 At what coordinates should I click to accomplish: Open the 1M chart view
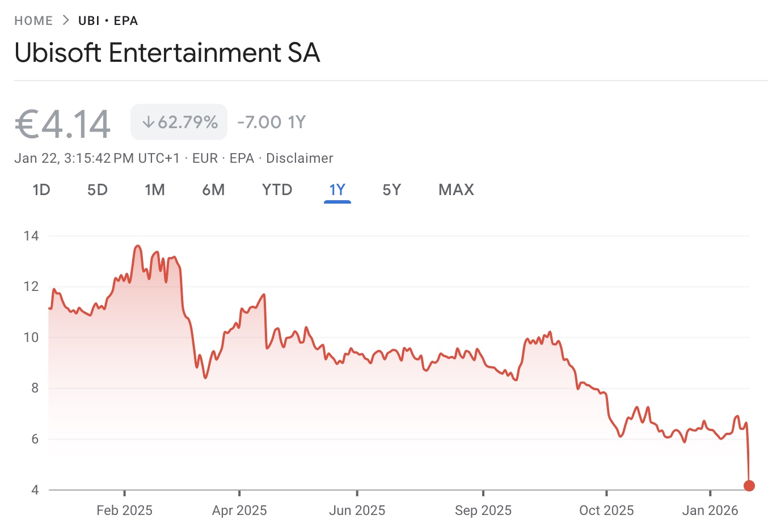[155, 190]
